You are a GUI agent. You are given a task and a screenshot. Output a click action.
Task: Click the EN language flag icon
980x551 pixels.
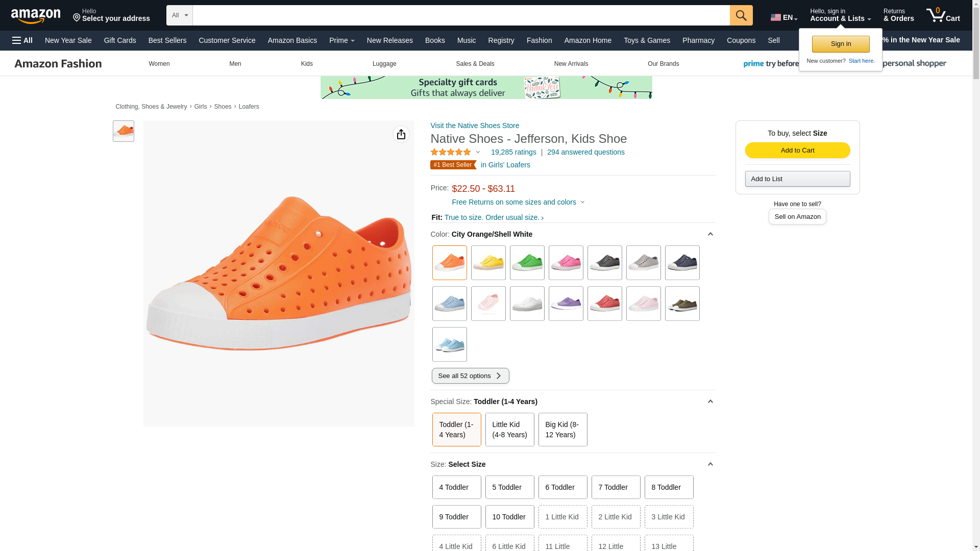(x=776, y=17)
